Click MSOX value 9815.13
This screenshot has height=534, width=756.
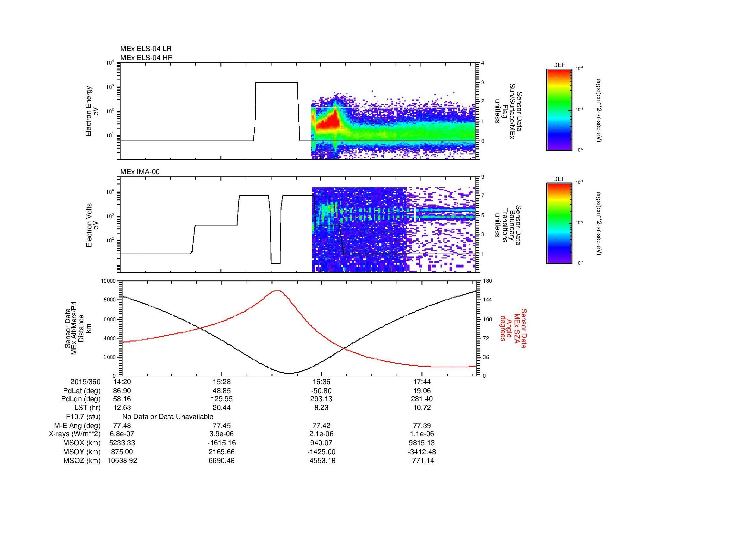(x=422, y=443)
